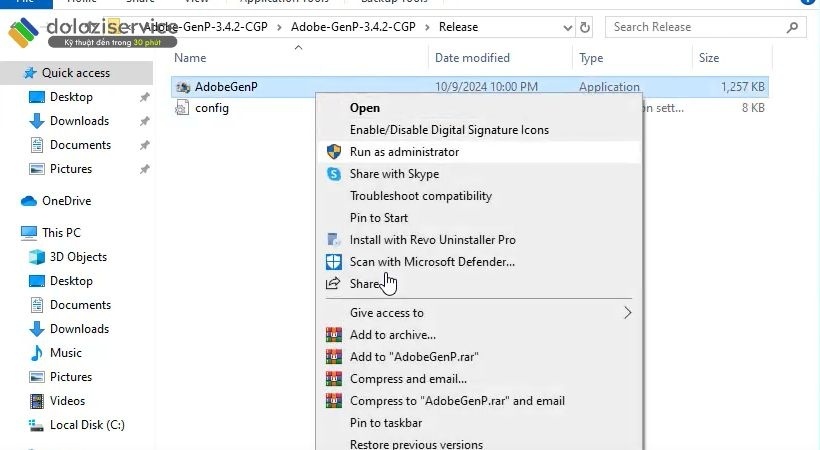The width and height of the screenshot is (820, 450).
Task: Click the Music note icon
Action: pos(37,353)
